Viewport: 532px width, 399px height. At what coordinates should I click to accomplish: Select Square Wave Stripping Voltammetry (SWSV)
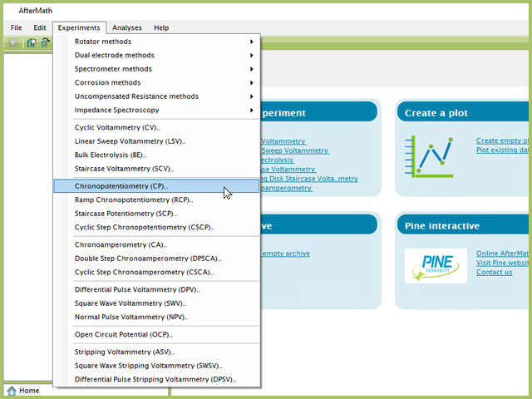157,366
